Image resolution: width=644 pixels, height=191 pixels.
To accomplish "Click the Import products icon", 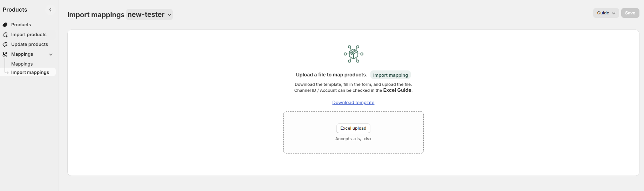I will tap(5, 35).
